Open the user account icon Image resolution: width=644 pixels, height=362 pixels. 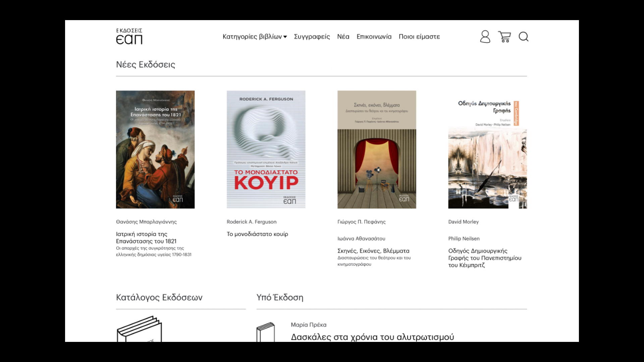(x=485, y=37)
